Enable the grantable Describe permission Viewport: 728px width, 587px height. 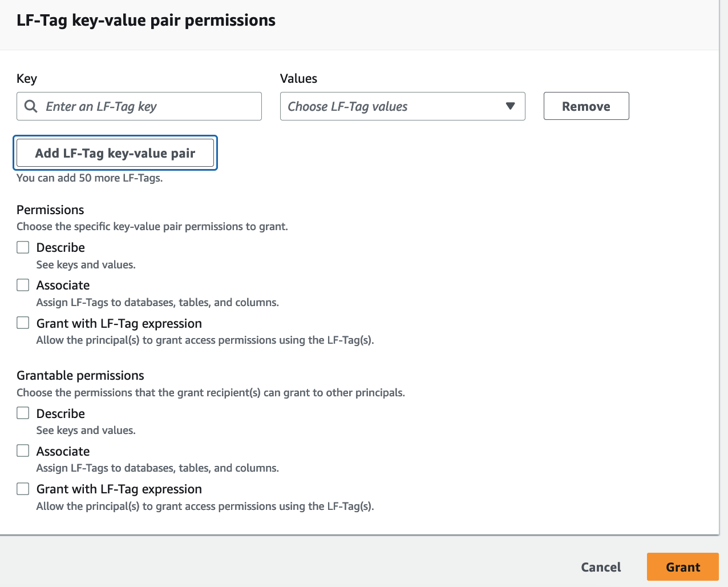click(22, 412)
